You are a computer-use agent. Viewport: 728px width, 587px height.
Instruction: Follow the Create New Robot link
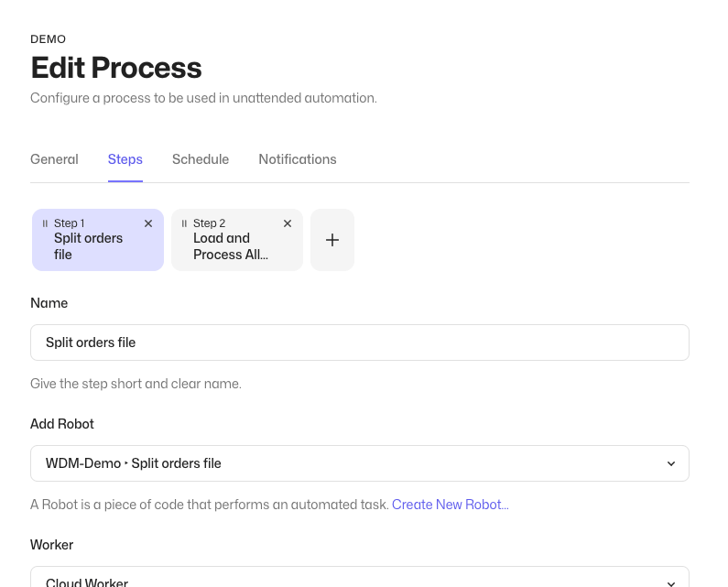pyautogui.click(x=451, y=505)
